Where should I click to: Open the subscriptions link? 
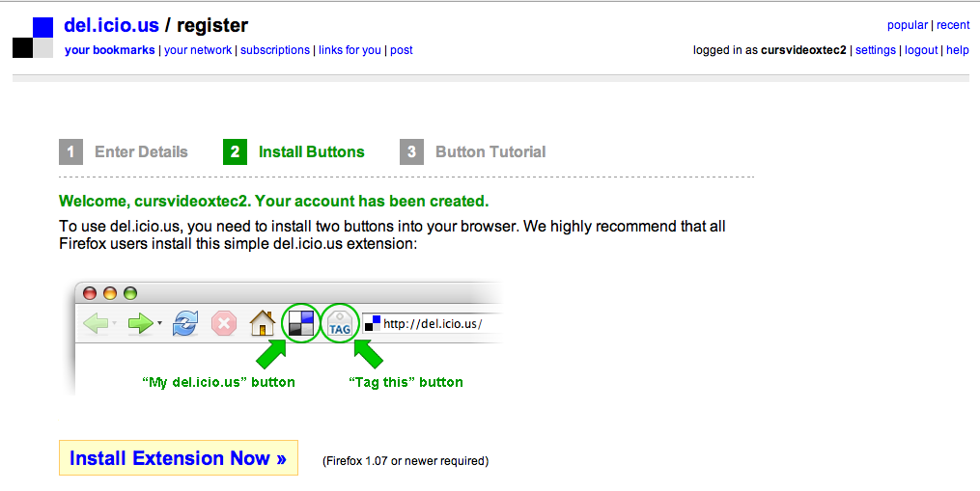(275, 50)
